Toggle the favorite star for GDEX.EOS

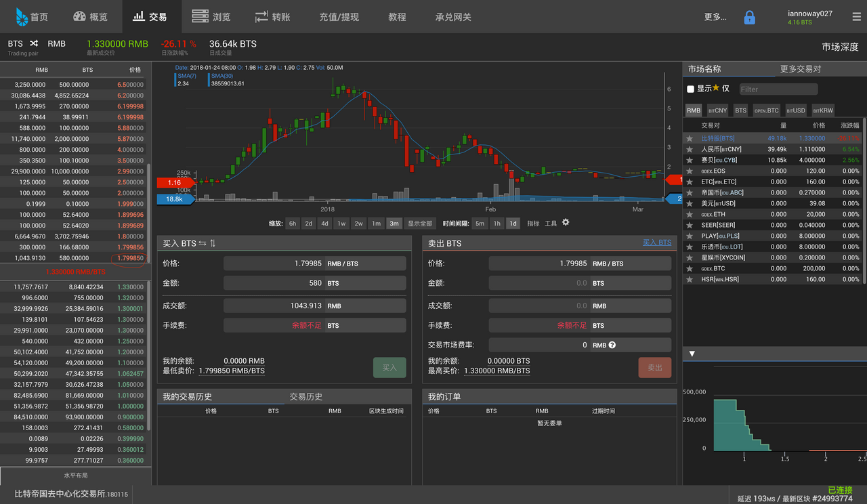click(x=688, y=171)
